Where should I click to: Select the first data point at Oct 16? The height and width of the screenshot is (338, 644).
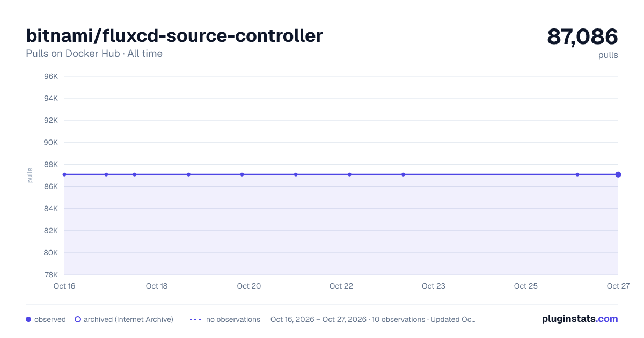pos(64,174)
